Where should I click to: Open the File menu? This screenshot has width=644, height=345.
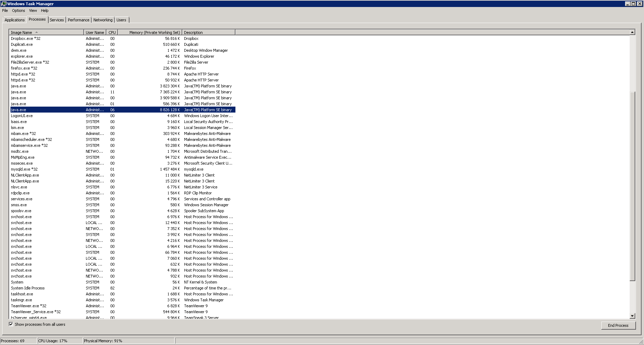tap(5, 10)
